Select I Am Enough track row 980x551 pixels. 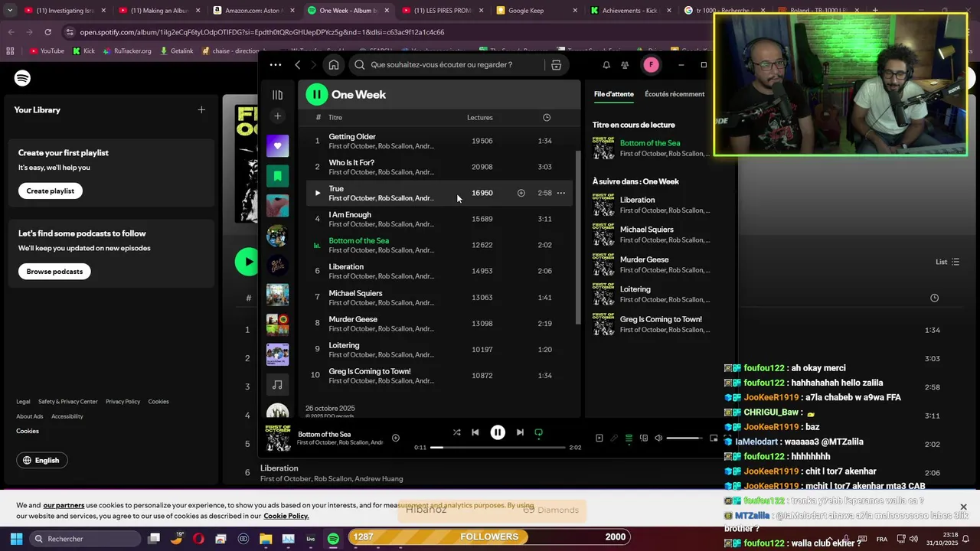(439, 219)
